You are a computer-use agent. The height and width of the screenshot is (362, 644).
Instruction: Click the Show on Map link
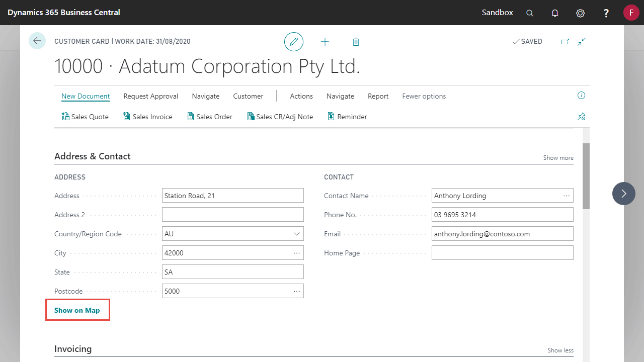tap(77, 310)
